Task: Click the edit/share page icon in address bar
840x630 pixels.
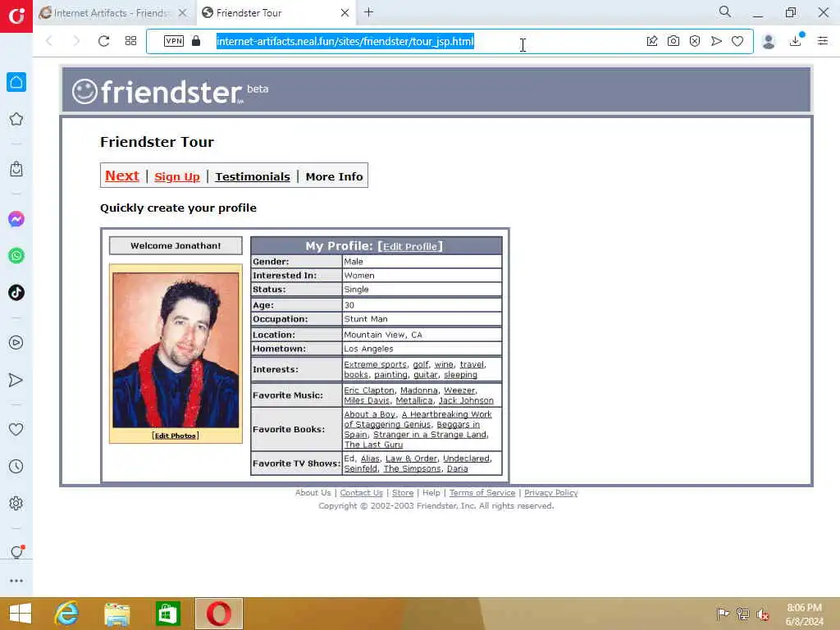Action: (652, 41)
